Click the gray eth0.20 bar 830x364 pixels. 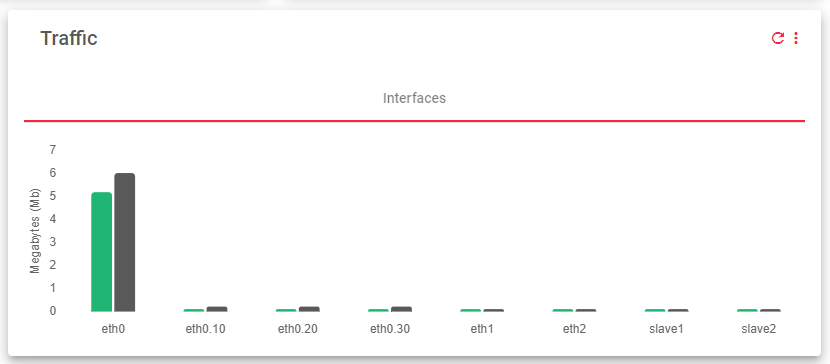309,309
